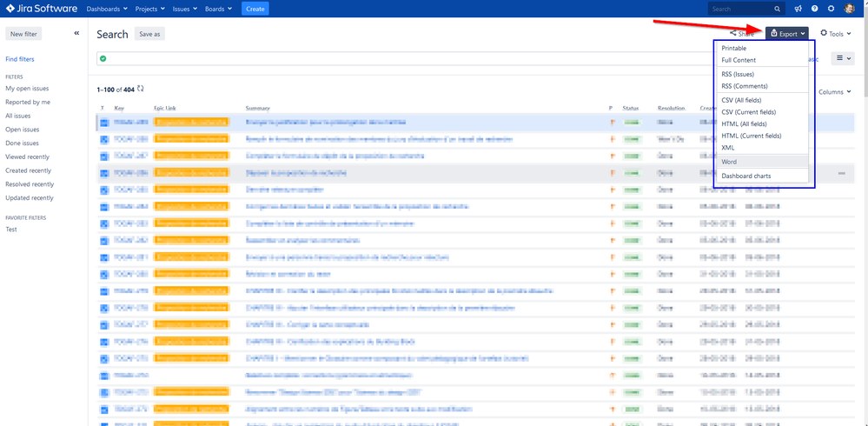Open the Projects menu
This screenshot has height=426, width=868.
pyautogui.click(x=149, y=9)
